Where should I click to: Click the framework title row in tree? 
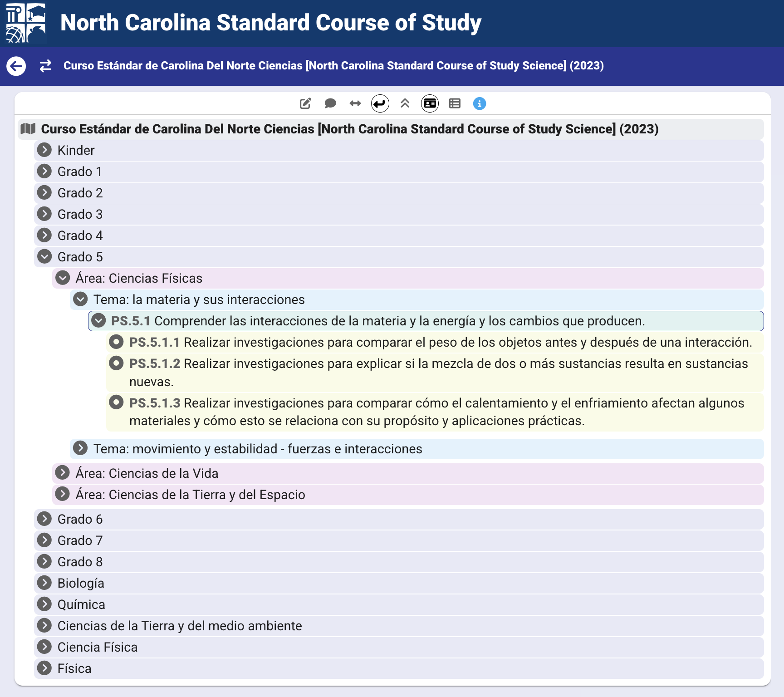(x=391, y=129)
